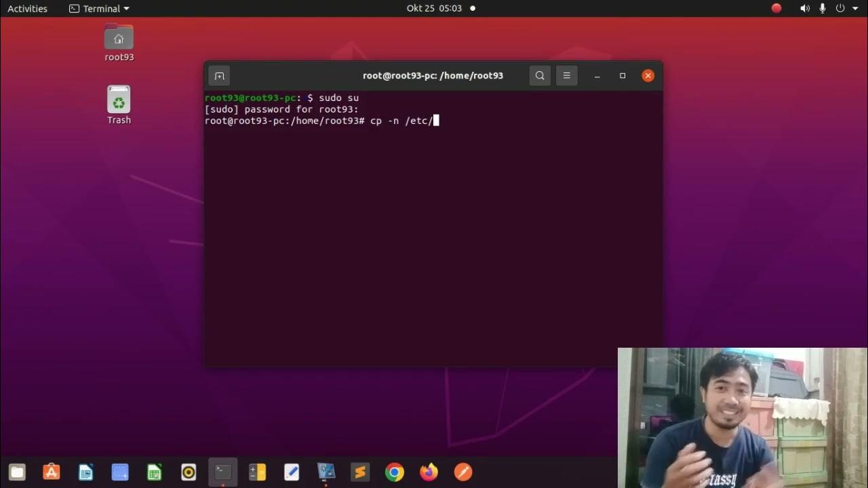Viewport: 868px width, 488px height.
Task: Launch Google Chrome from the dock
Action: [395, 472]
